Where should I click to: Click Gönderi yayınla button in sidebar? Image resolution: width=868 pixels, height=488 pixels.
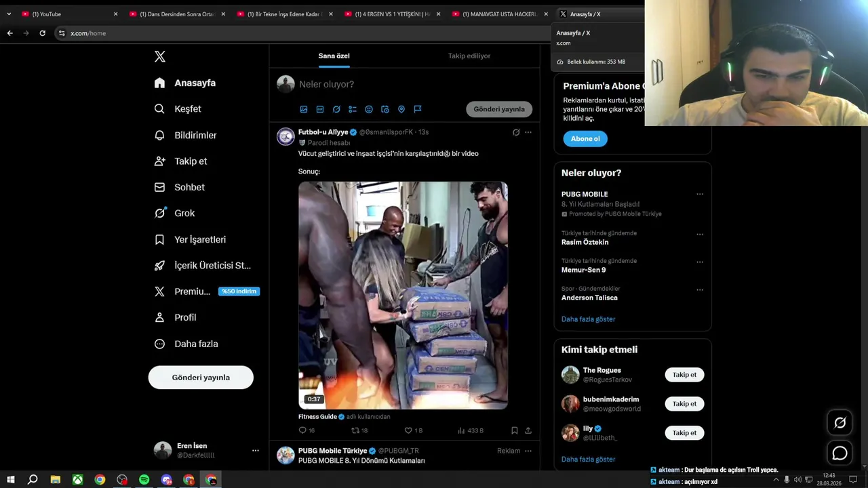click(201, 378)
